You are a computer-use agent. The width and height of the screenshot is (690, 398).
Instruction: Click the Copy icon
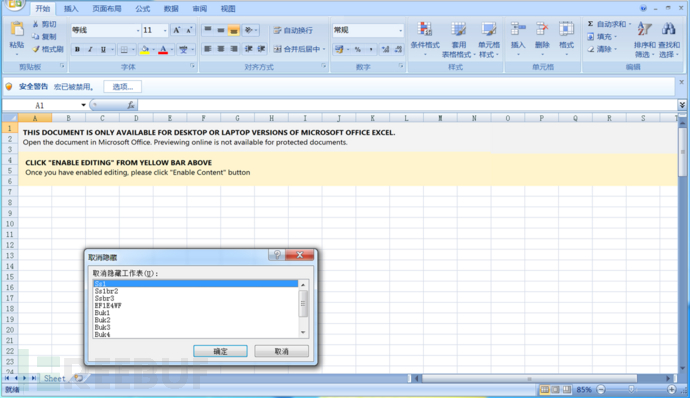(x=36, y=37)
